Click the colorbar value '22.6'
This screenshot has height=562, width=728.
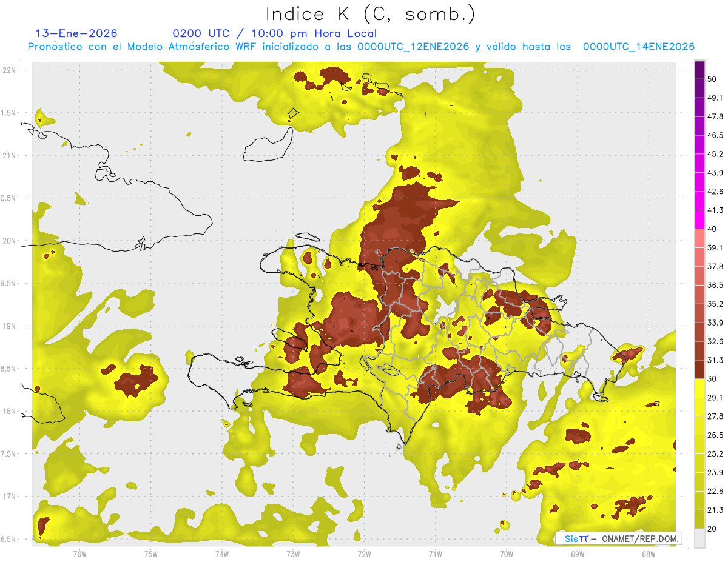click(715, 492)
